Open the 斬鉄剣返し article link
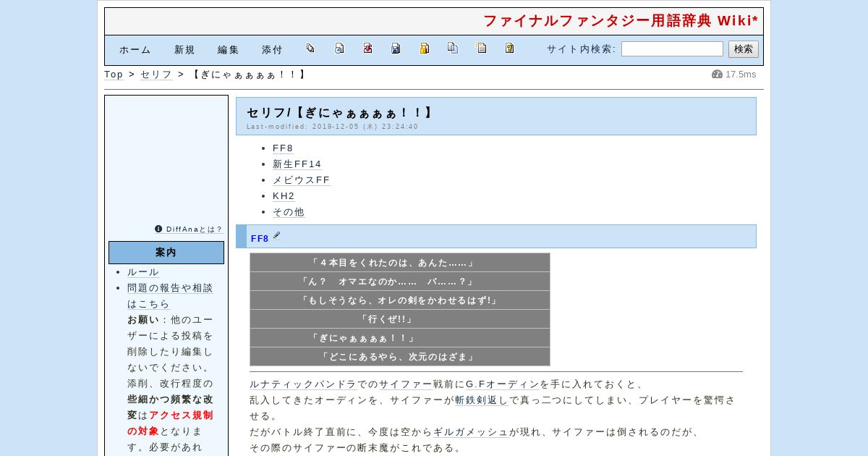Screen dimensions: 868x456 482,400
